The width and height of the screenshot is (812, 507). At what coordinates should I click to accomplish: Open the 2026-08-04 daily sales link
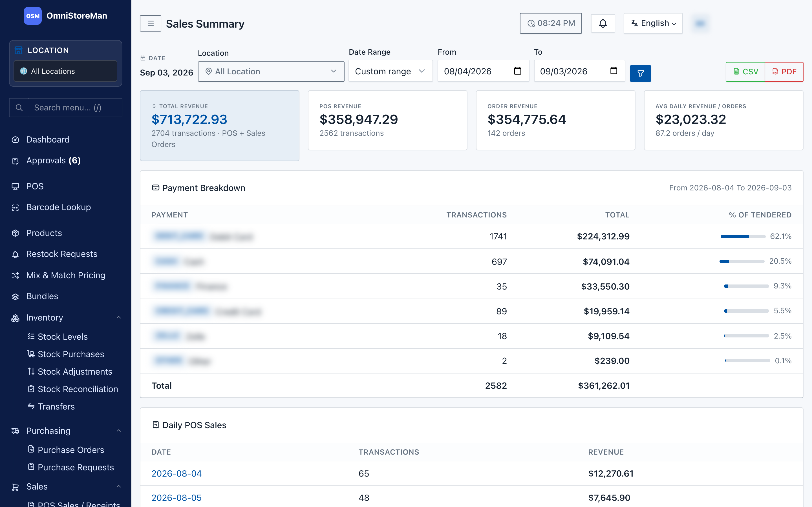point(176,473)
